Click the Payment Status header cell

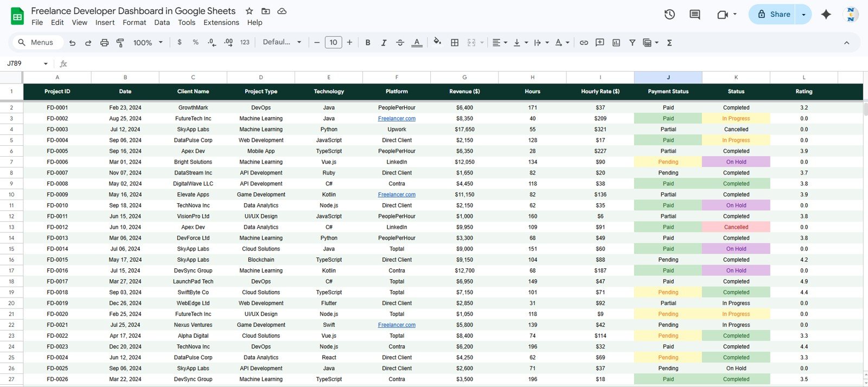pyautogui.click(x=668, y=92)
